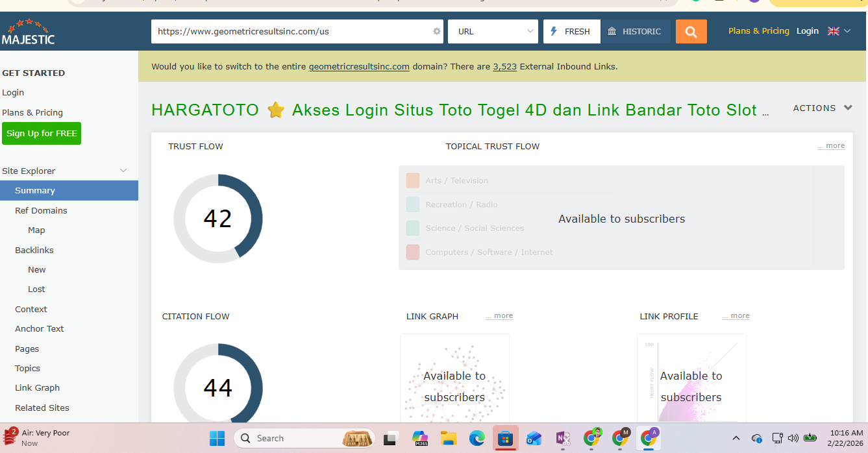Click the Link Profile chart thumbnail
The height and width of the screenshot is (453, 868).
pos(691,378)
